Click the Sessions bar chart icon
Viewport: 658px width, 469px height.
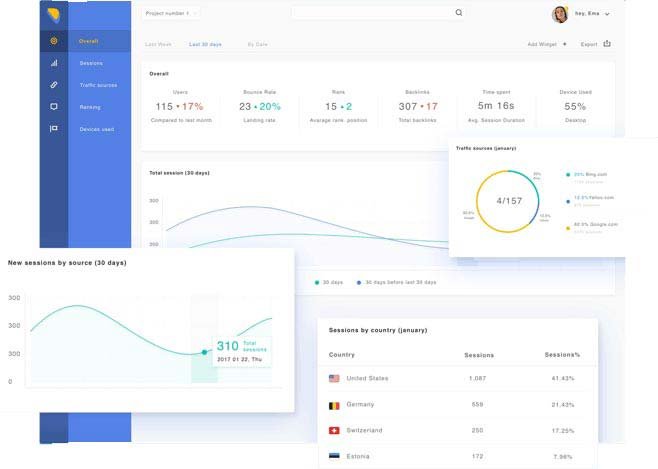[53, 63]
